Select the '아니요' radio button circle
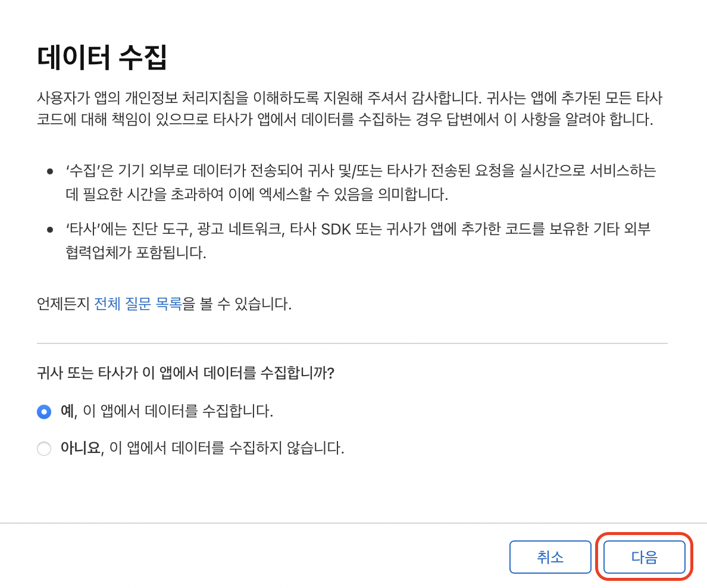 click(44, 449)
